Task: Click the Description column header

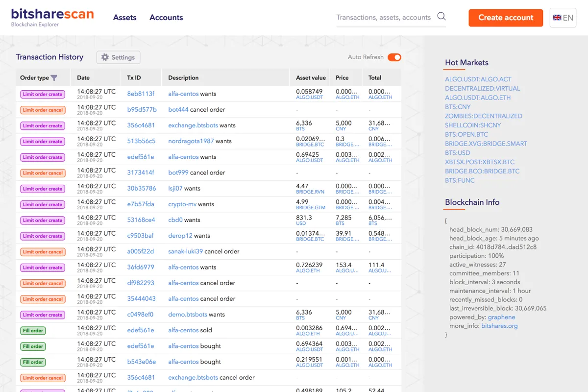Action: 183,78
